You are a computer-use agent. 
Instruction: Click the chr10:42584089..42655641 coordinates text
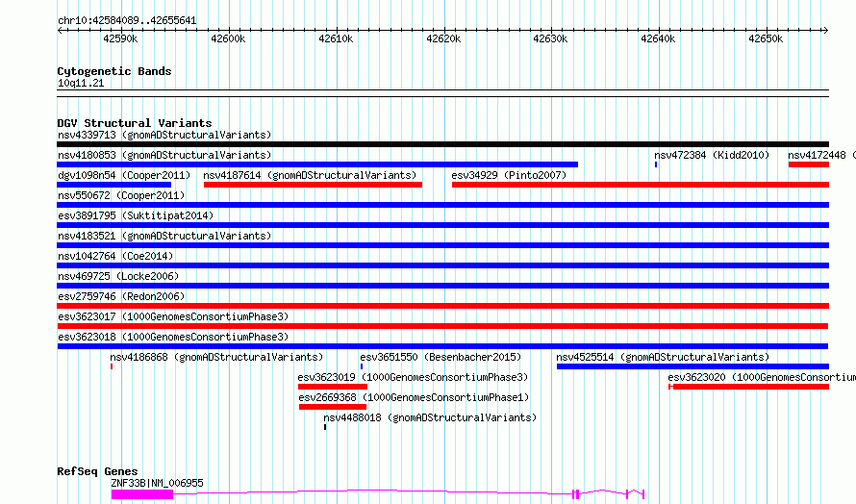tap(127, 21)
